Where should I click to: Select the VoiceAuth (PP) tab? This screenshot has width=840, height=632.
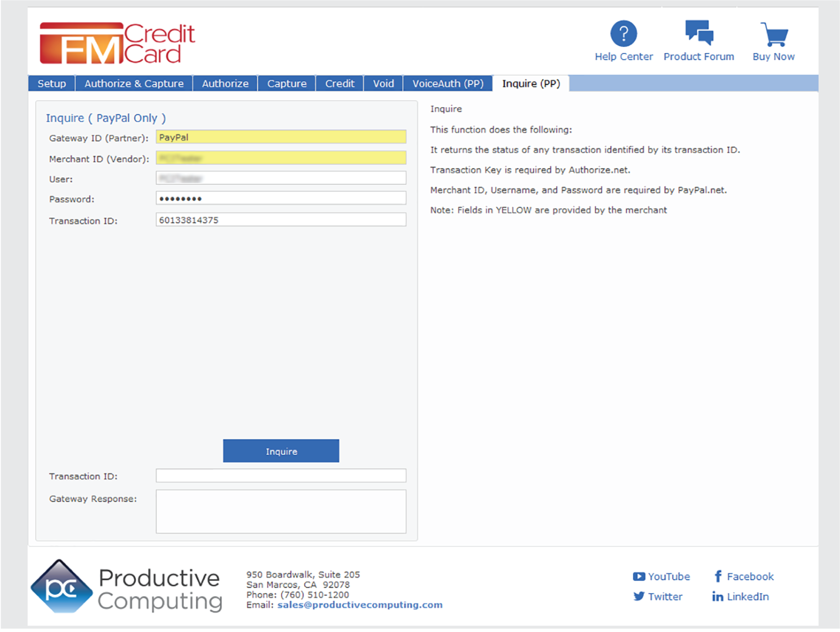point(448,84)
